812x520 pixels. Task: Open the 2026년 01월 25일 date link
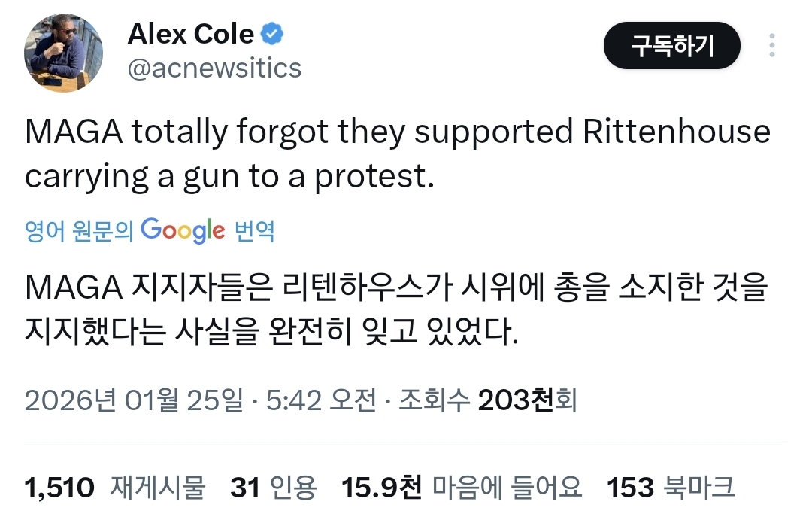(x=134, y=400)
